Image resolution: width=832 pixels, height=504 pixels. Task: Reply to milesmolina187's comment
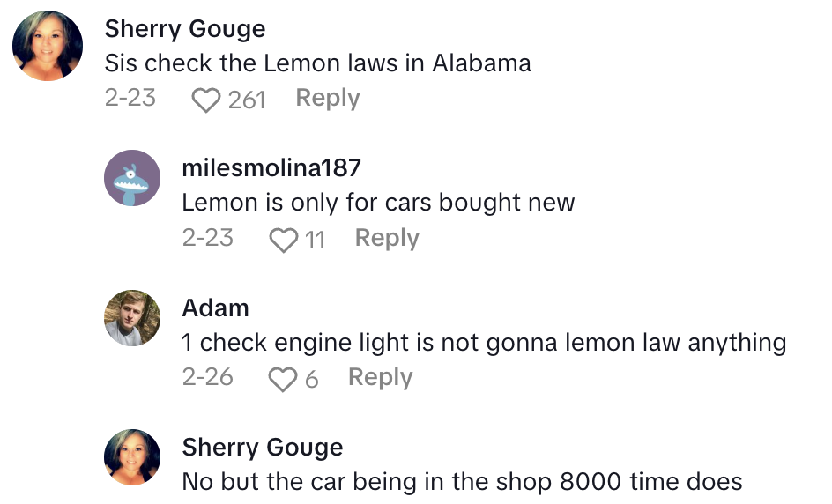point(387,238)
